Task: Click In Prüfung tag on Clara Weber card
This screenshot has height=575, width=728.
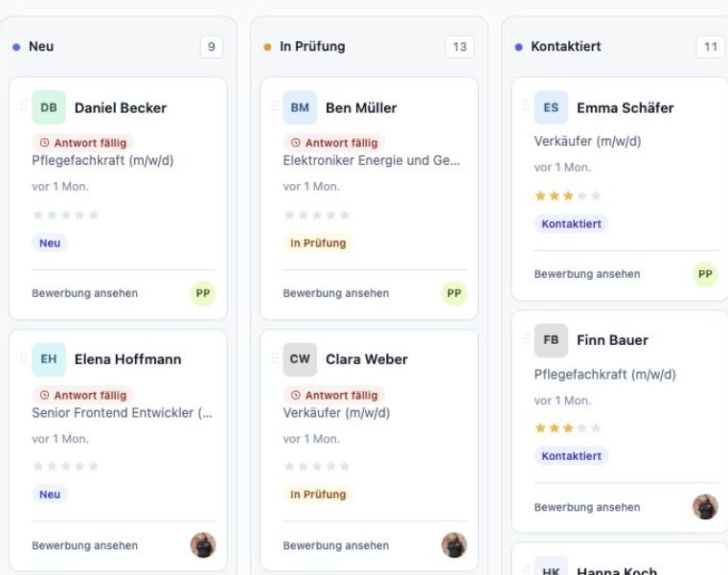Action: coord(318,494)
